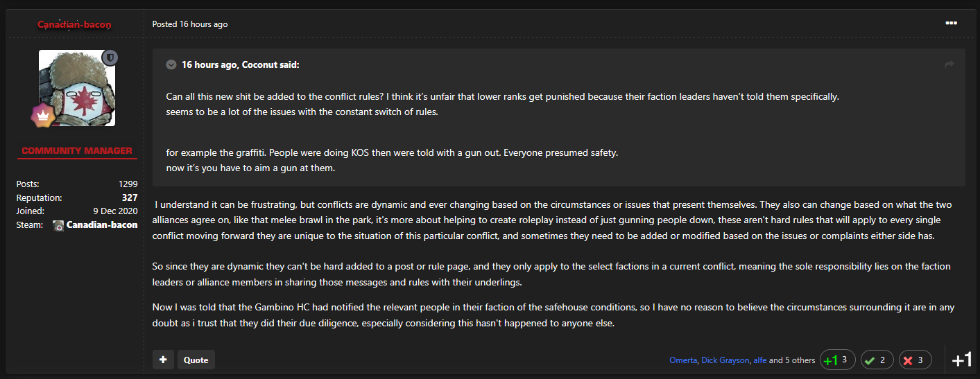Open Omerta's profile from reactions list
Viewport: 980px width, 379px height.
click(x=683, y=360)
